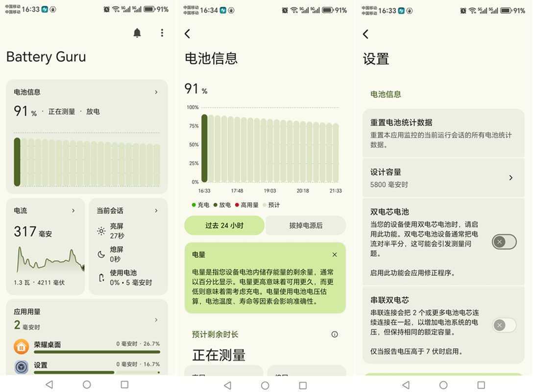The width and height of the screenshot is (534, 392).
Task: Tap dark discharge bar in home battery chart
Action: 17,162
